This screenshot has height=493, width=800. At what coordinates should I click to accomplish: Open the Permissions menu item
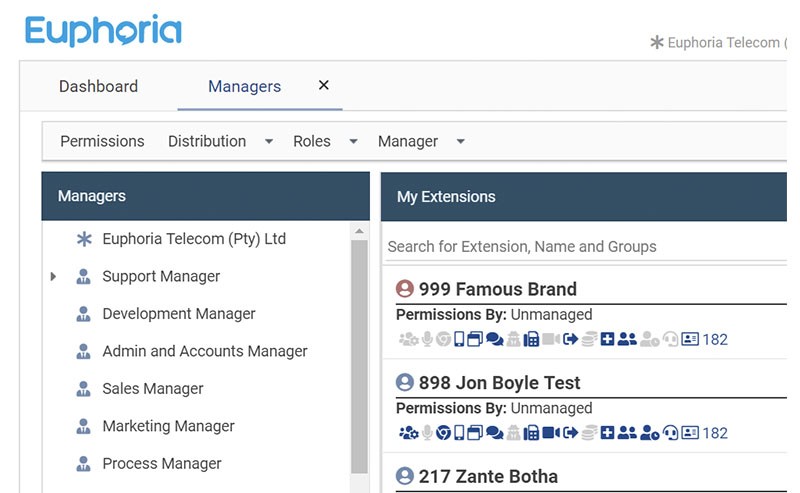(x=102, y=141)
